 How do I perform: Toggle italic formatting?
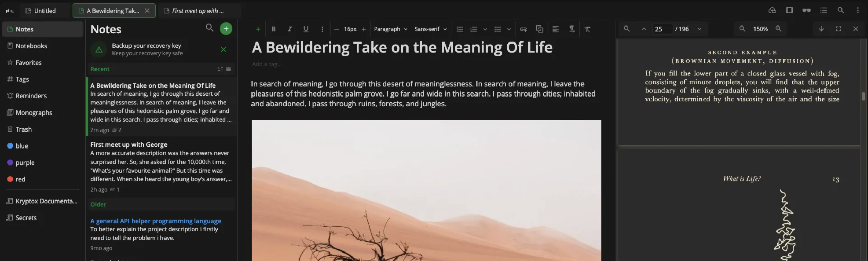click(290, 29)
